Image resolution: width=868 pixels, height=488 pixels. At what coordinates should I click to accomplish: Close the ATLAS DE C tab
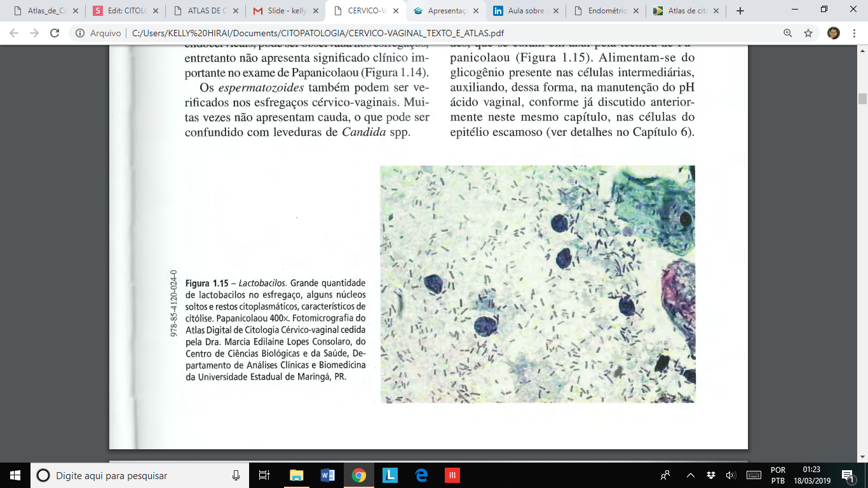[x=236, y=11]
